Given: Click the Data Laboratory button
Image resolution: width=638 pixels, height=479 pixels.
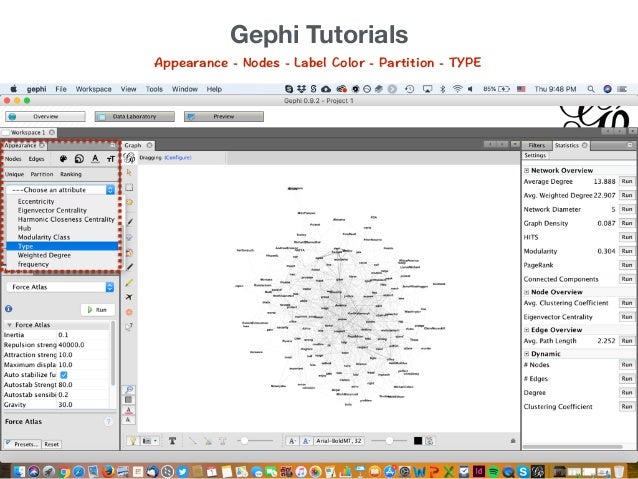Looking at the screenshot, I should pos(135,116).
